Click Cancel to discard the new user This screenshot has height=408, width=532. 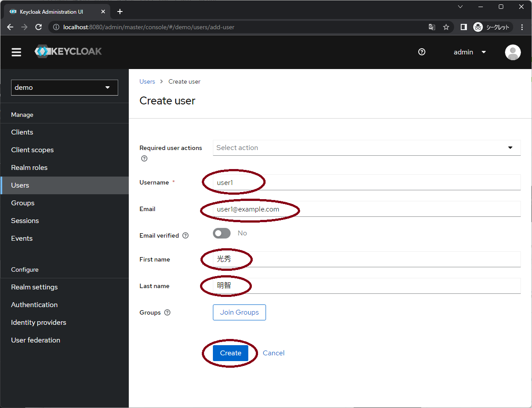(x=273, y=353)
